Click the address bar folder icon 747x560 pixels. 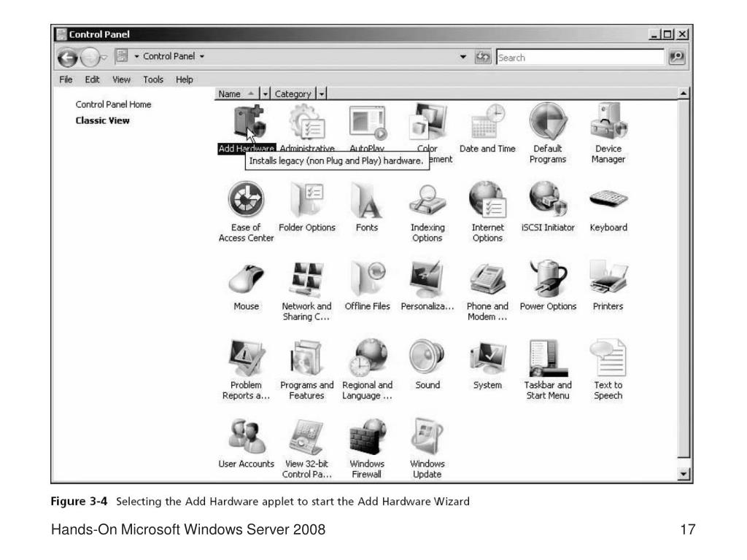tap(122, 55)
